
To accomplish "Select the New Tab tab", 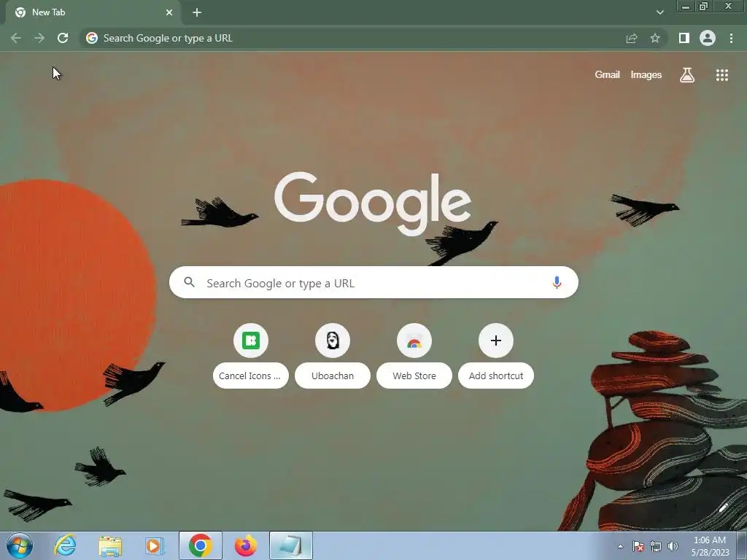I will click(x=93, y=12).
